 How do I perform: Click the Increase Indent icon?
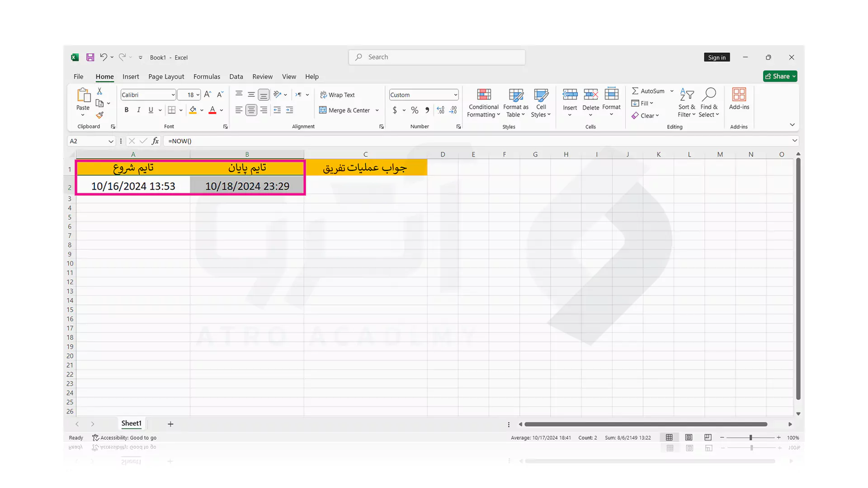click(289, 110)
